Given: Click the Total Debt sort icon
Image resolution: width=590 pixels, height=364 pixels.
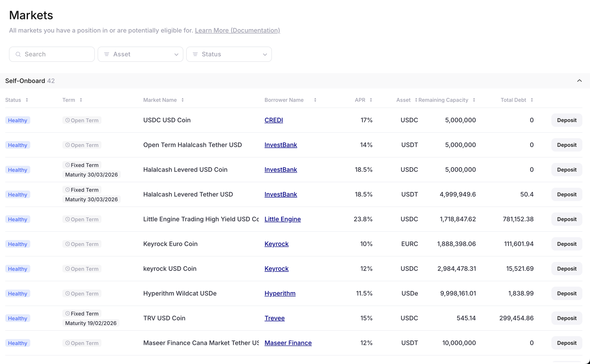Looking at the screenshot, I should coord(532,100).
